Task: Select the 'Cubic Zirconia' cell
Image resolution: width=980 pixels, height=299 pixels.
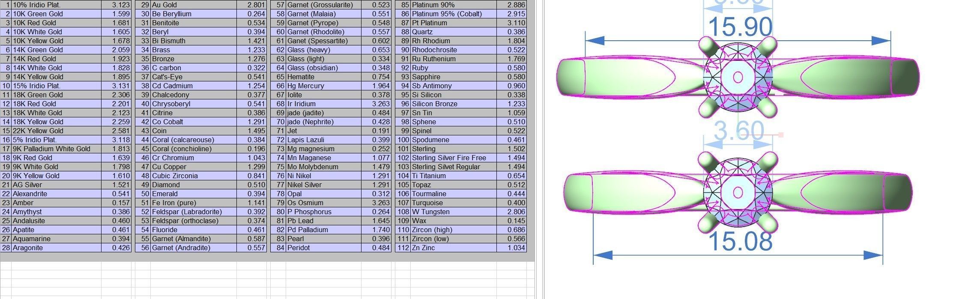Action: (194, 176)
